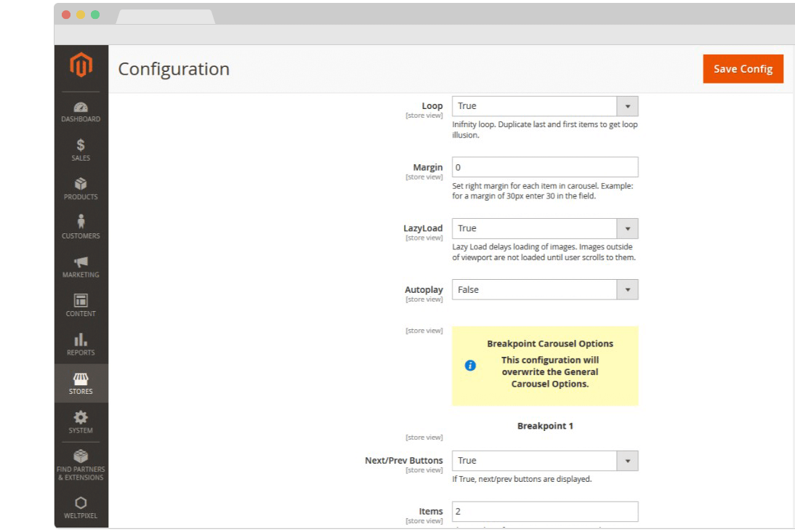Image resolution: width=795 pixels, height=532 pixels.
Task: Expand the LazyLoad dropdown
Action: click(x=544, y=228)
